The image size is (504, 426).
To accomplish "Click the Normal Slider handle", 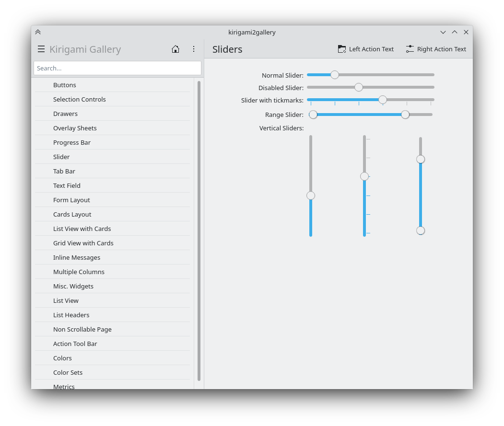I will point(335,75).
